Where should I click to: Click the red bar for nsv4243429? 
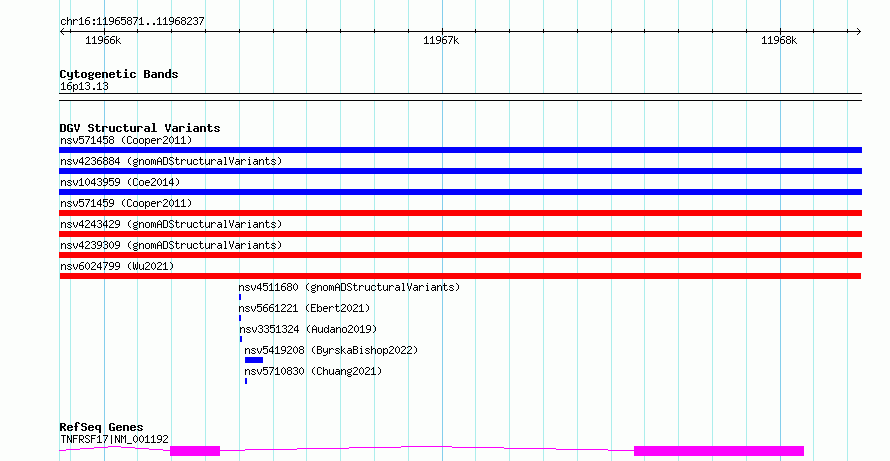tap(460, 234)
